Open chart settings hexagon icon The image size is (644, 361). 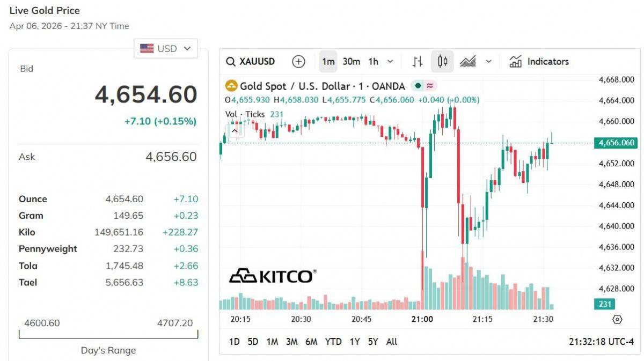click(x=617, y=319)
